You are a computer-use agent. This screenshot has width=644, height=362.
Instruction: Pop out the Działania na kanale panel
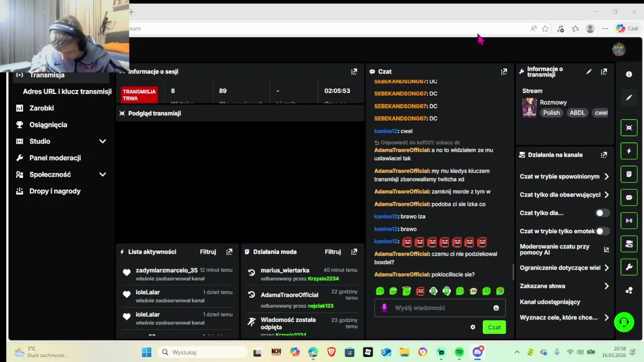point(604,155)
